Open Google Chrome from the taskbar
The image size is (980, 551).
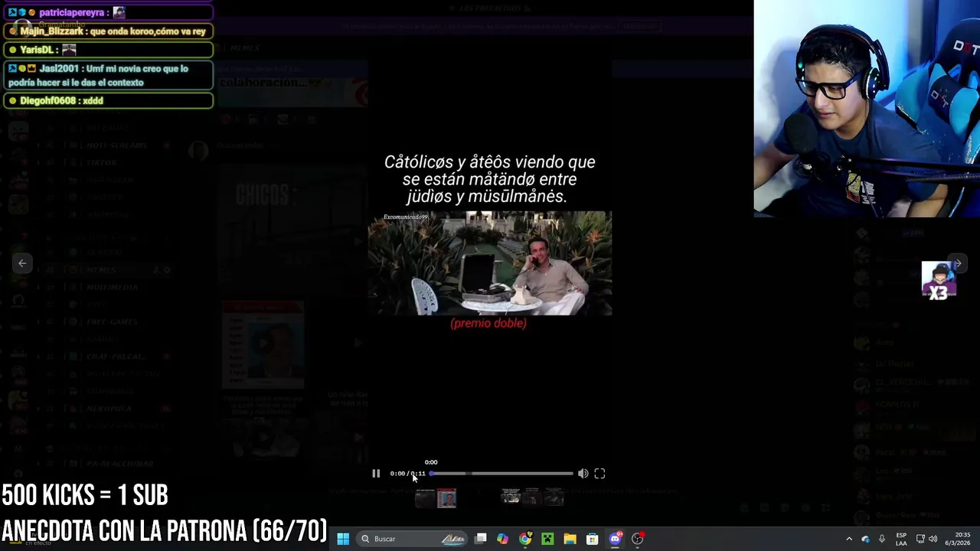point(525,539)
